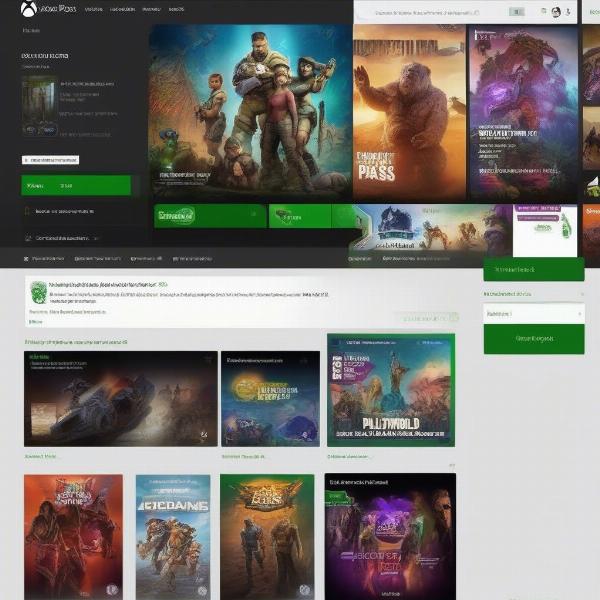Click the small icon at the spaceship card's bottom corner

click(x=204, y=434)
